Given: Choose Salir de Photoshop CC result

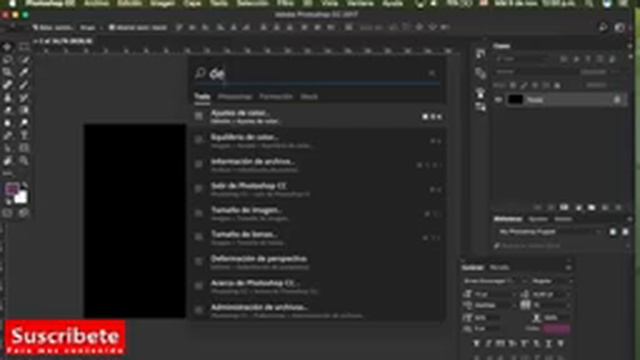Looking at the screenshot, I should tap(318, 189).
